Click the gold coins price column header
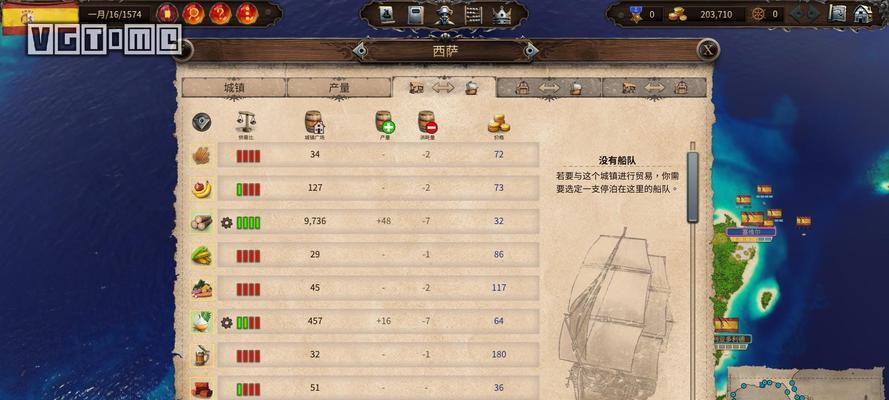The height and width of the screenshot is (400, 889). [498, 124]
